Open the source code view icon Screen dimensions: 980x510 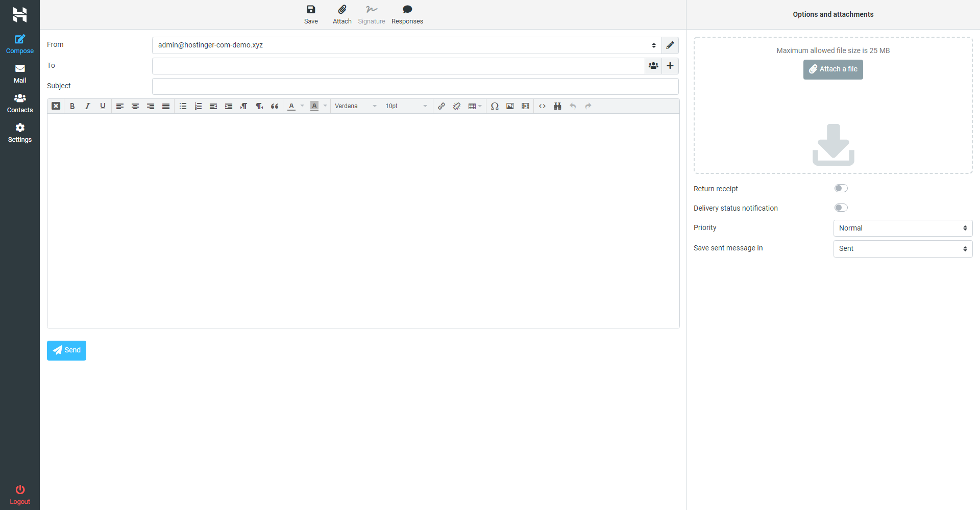(x=542, y=106)
